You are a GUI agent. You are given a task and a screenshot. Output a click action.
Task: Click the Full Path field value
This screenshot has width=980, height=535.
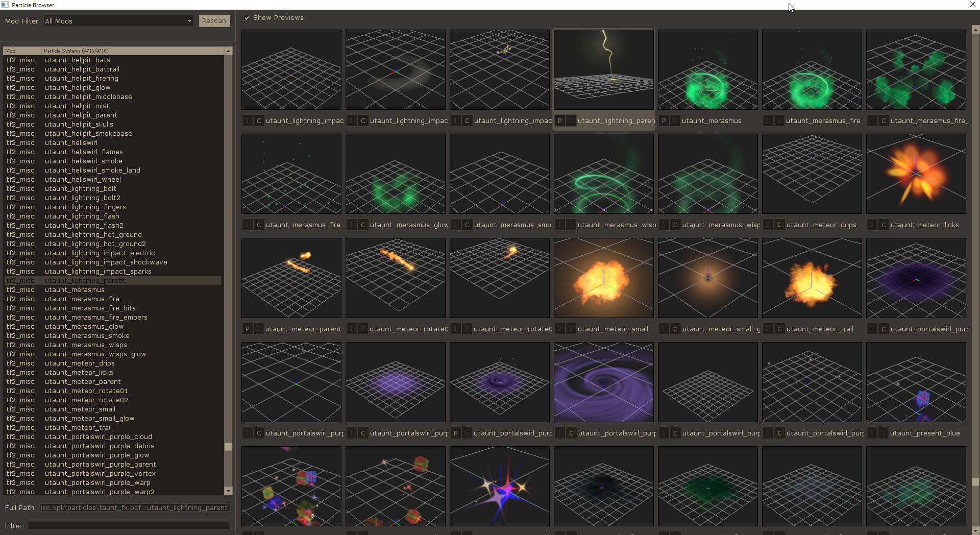coord(133,507)
